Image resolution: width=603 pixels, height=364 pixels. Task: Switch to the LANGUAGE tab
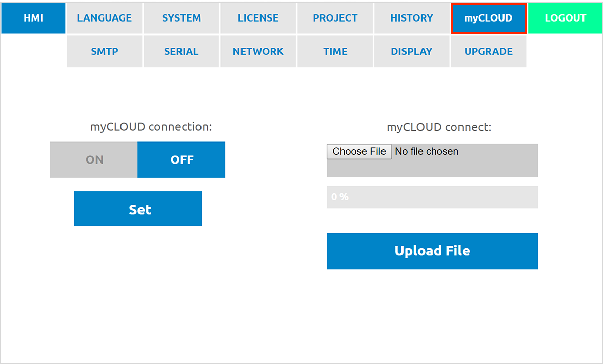pyautogui.click(x=104, y=18)
